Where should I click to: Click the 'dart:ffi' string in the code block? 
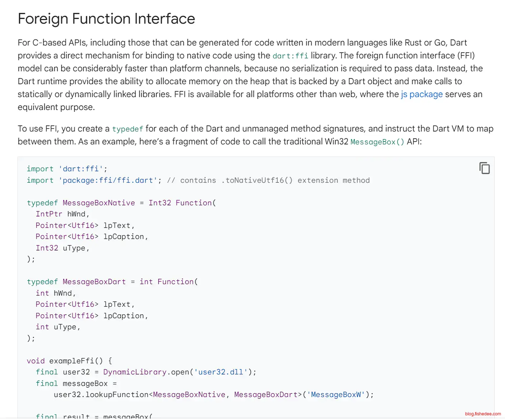click(81, 169)
